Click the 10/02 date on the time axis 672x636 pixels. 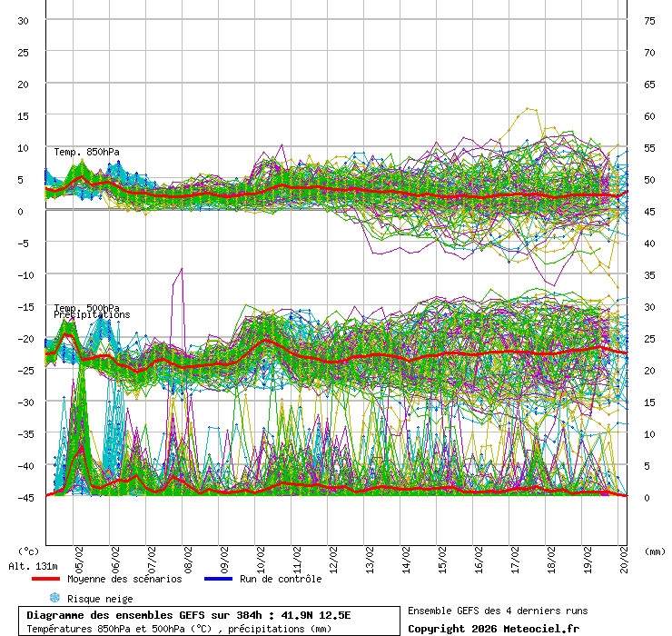pos(262,555)
